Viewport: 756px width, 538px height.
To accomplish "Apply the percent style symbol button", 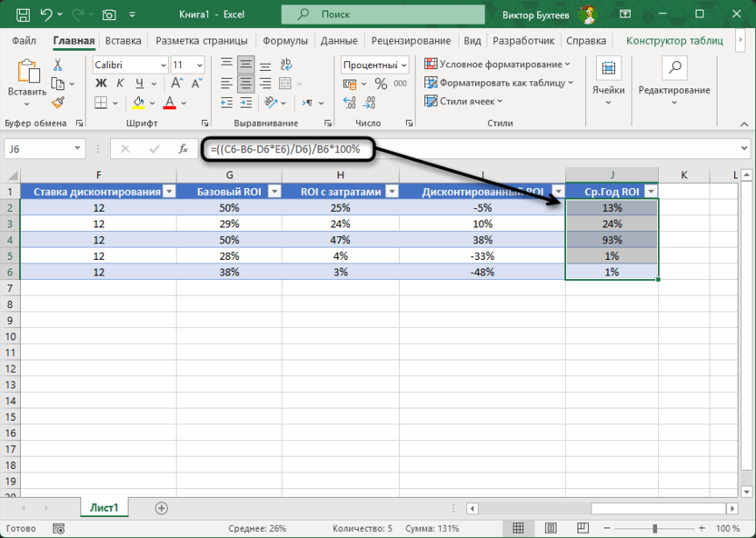I will (381, 84).
